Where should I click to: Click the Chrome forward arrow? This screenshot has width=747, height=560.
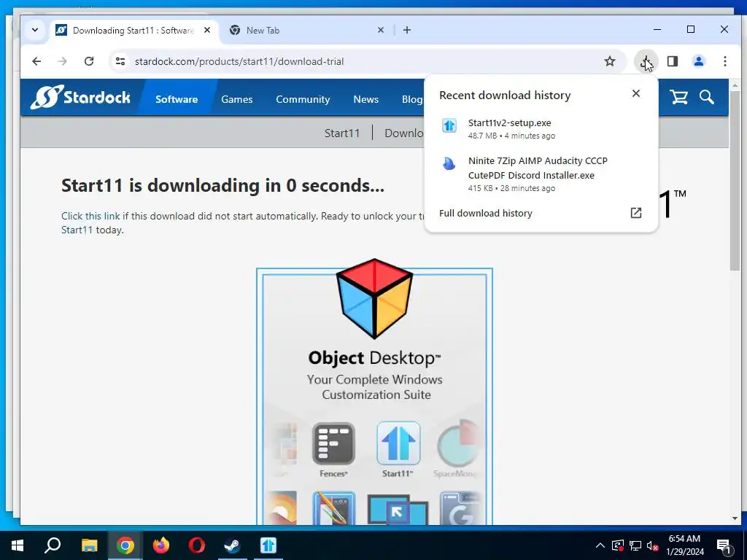[63, 61]
